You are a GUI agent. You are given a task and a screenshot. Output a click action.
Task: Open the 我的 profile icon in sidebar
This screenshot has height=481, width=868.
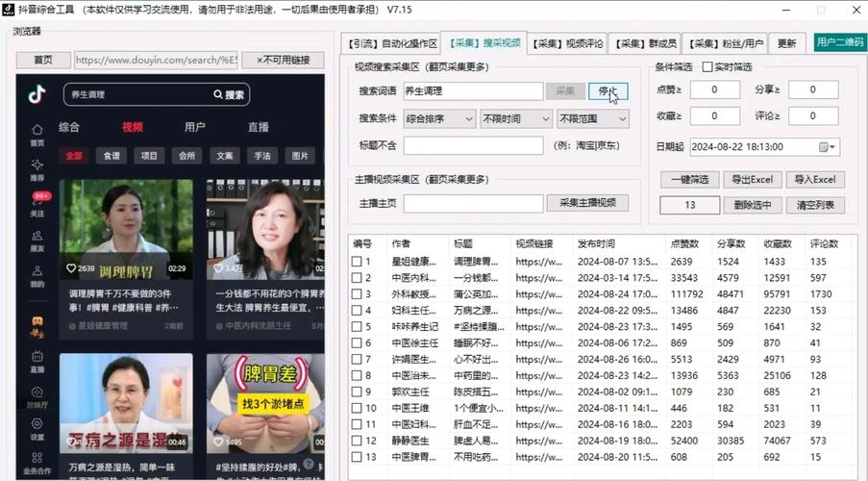click(37, 271)
